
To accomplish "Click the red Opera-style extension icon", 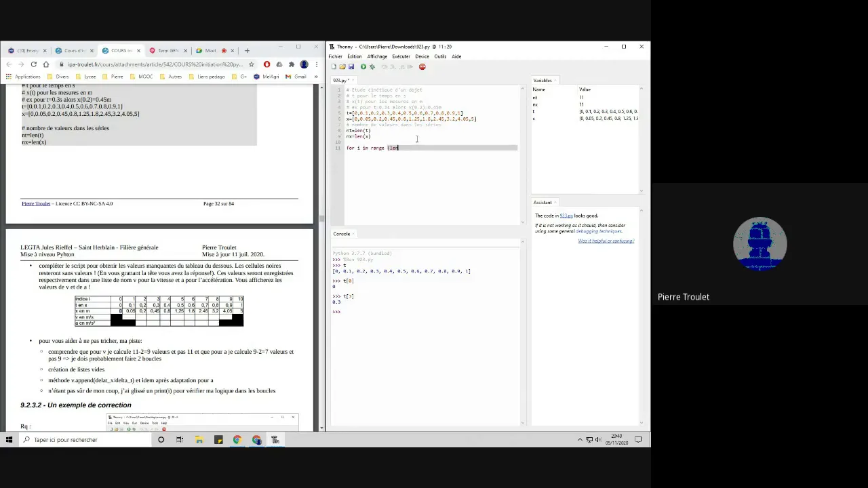I will tap(267, 64).
